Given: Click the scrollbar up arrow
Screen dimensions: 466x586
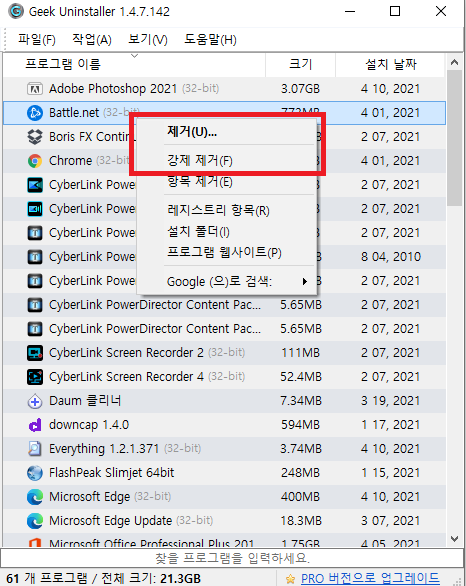Looking at the screenshot, I should 454,62.
